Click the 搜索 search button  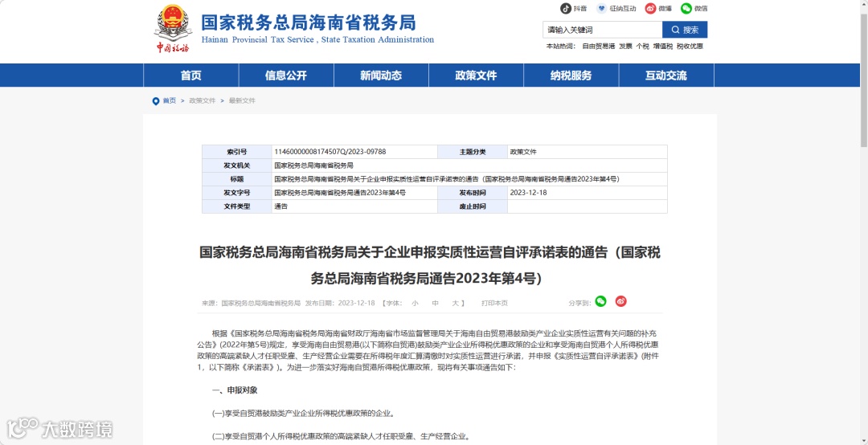685,30
